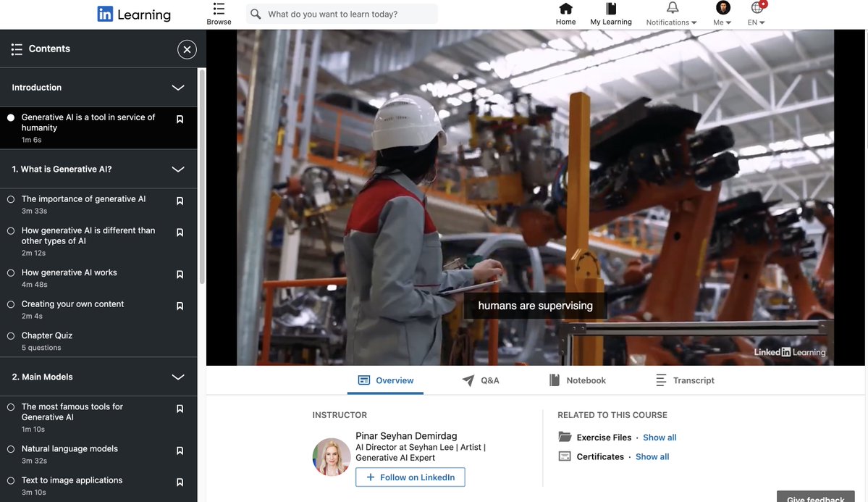
Task: Bookmark 'The importance of generative AI' video
Action: tap(180, 201)
